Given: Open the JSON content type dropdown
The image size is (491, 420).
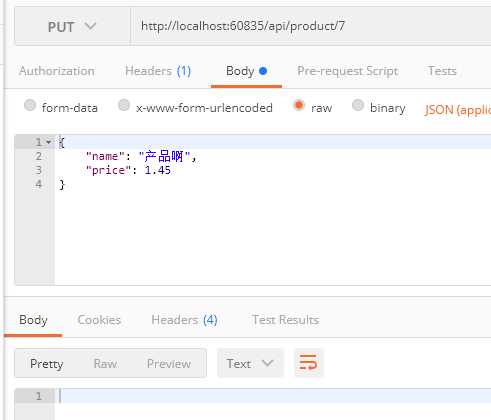Looking at the screenshot, I should (x=457, y=110).
